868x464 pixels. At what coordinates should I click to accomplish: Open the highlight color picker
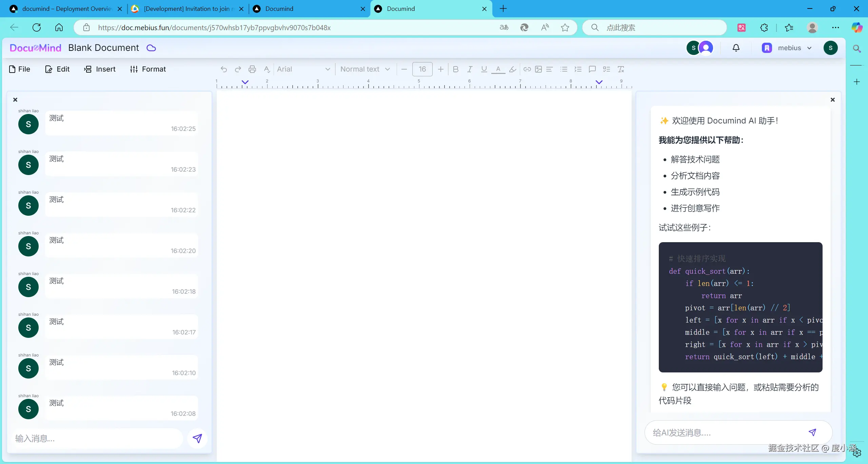(x=513, y=69)
